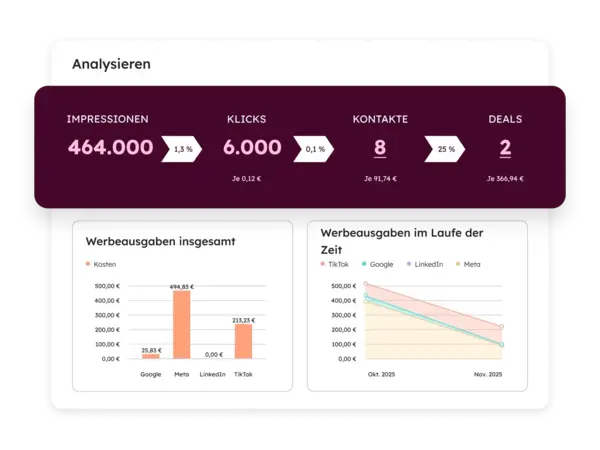Screen dimensions: 600x450
Task: Click the Nov. 2025 axis label
Action: point(488,374)
